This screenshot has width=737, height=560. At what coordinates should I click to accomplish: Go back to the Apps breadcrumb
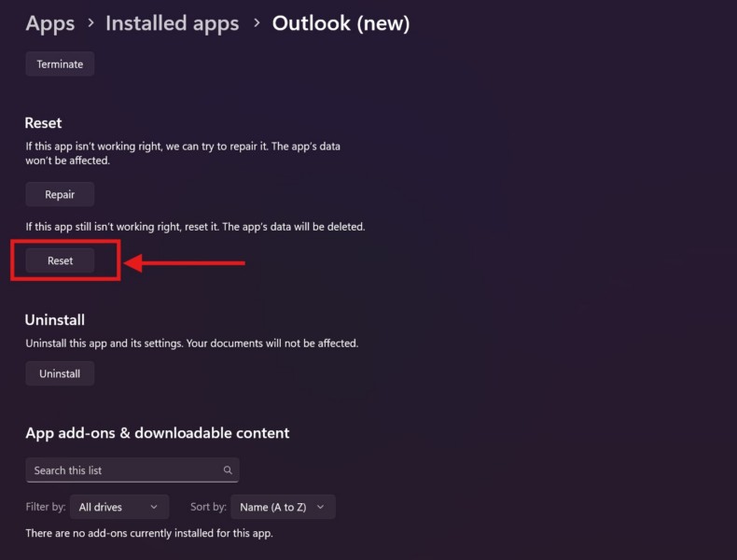[50, 23]
